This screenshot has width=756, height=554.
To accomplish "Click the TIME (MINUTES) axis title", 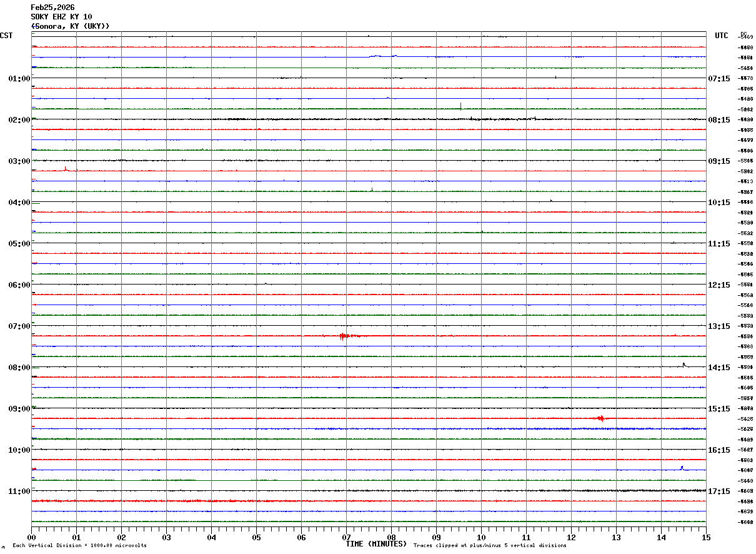I will [376, 544].
